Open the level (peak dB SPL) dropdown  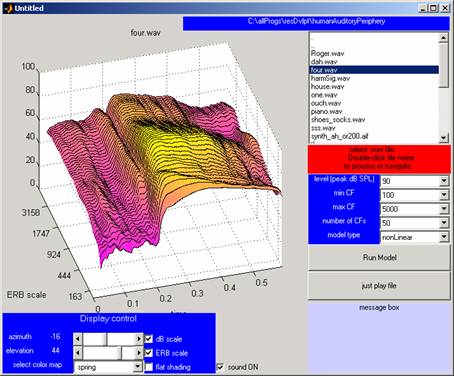coord(444,181)
